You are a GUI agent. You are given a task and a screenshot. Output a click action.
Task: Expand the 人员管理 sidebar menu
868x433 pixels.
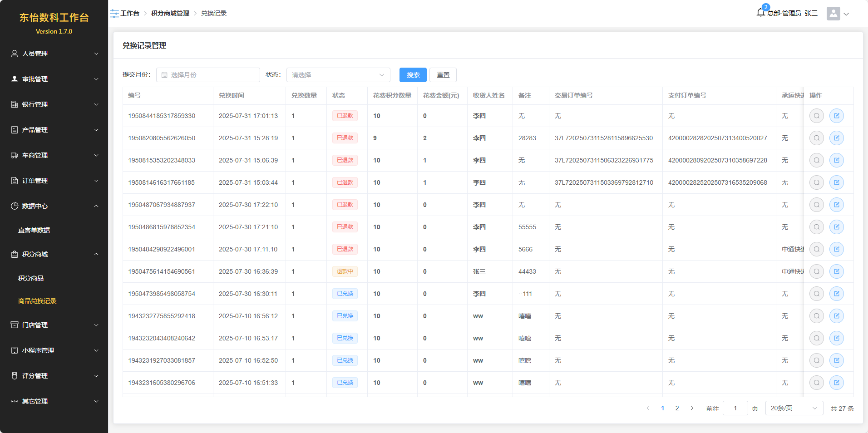pos(54,54)
